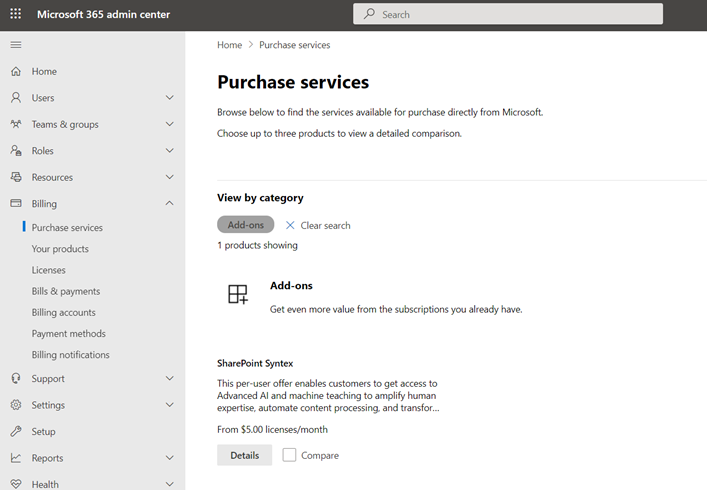
Task: Open Your products under Billing
Action: [x=60, y=249]
